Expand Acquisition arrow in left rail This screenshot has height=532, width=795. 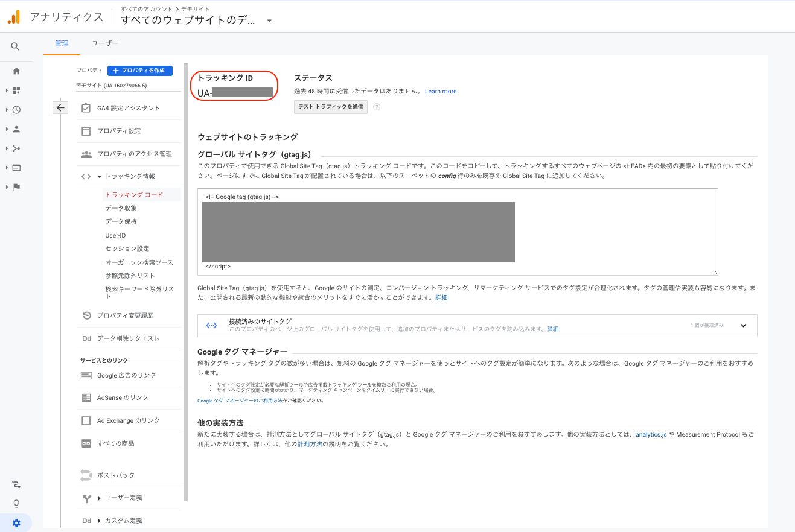[7, 148]
